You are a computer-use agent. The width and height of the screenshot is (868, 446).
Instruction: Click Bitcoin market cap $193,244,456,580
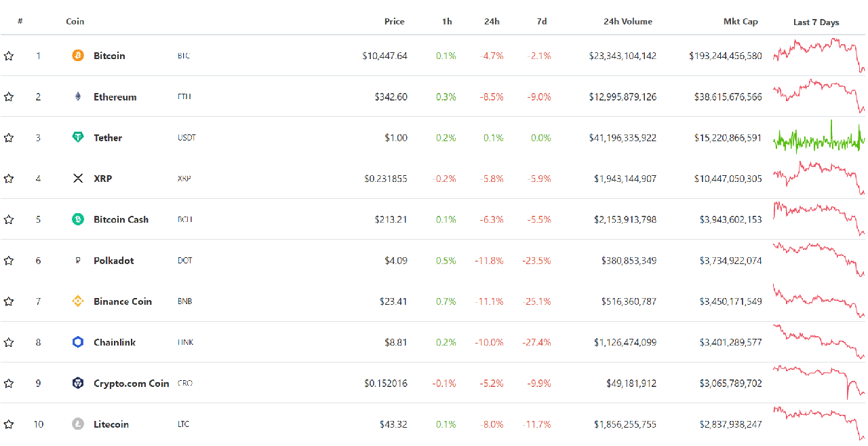[726, 56]
